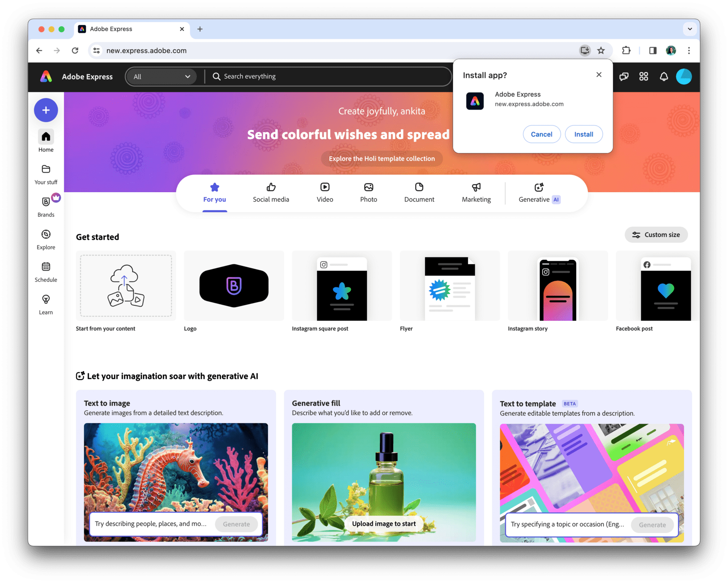Click the Text to image prompt field
This screenshot has width=728, height=583.
151,524
